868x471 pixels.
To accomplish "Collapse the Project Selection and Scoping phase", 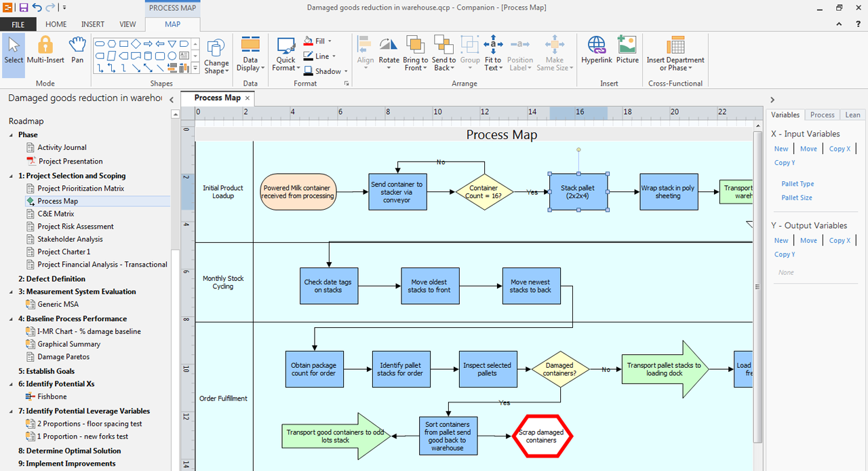I will click(x=12, y=176).
